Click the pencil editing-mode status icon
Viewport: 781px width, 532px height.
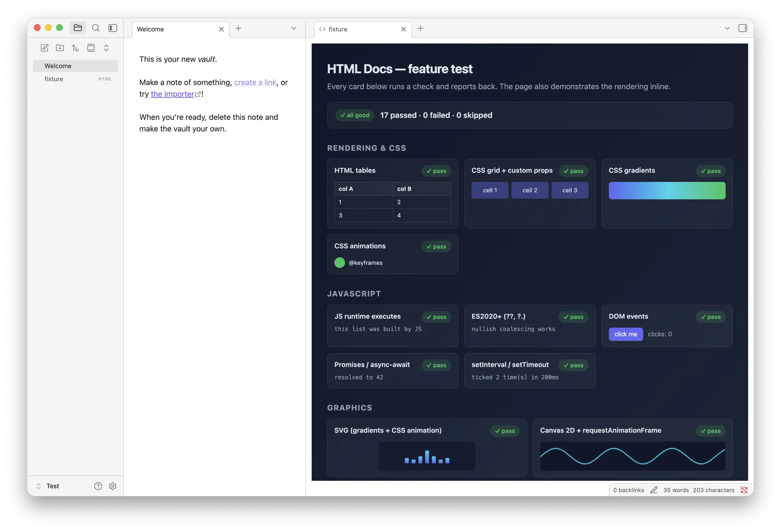click(654, 490)
